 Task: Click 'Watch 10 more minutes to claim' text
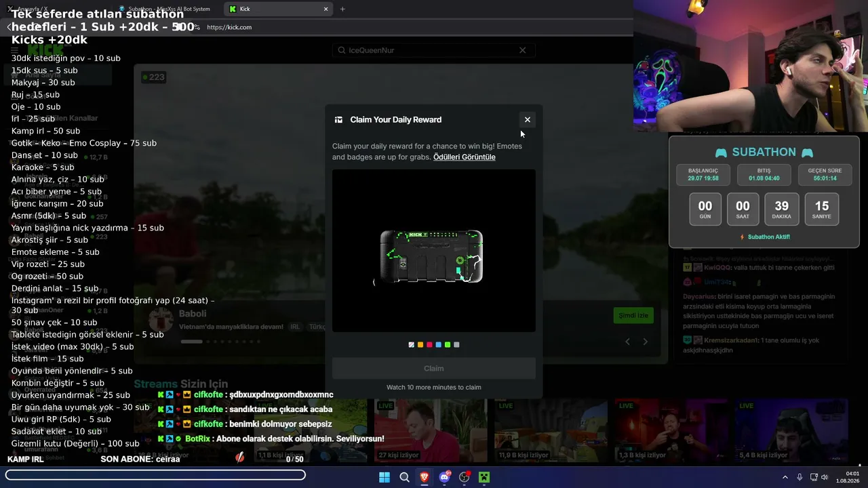[x=434, y=388]
